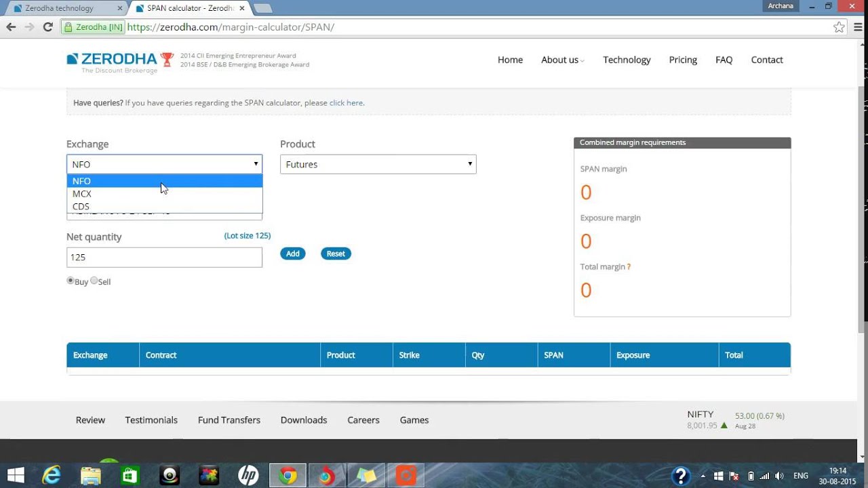Viewport: 868px width, 488px height.
Task: Click volume speaker tray icon
Action: pyautogui.click(x=778, y=476)
